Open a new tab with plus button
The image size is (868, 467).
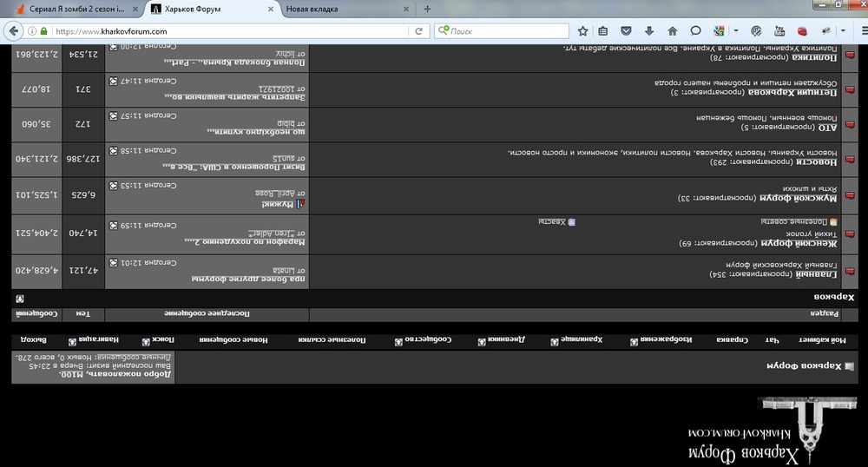click(427, 9)
